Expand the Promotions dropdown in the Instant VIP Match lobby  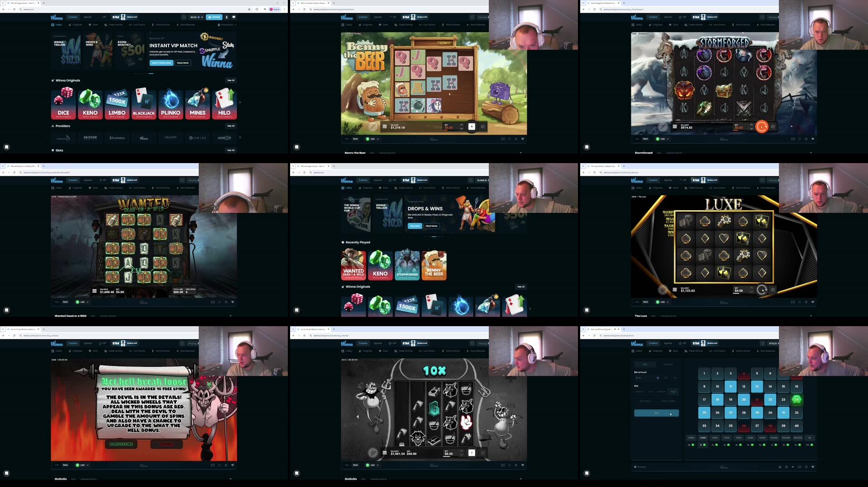(228, 25)
